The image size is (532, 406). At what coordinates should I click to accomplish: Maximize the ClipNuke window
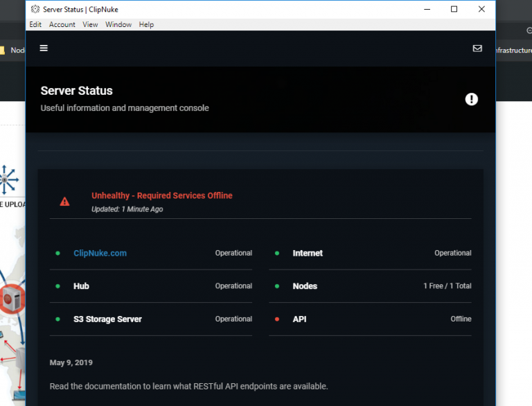tap(454, 10)
